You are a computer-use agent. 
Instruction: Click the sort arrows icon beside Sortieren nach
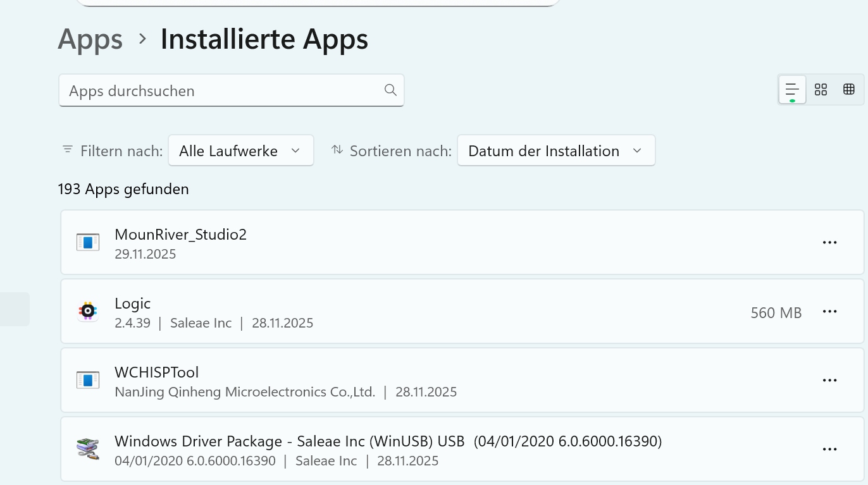pos(337,150)
